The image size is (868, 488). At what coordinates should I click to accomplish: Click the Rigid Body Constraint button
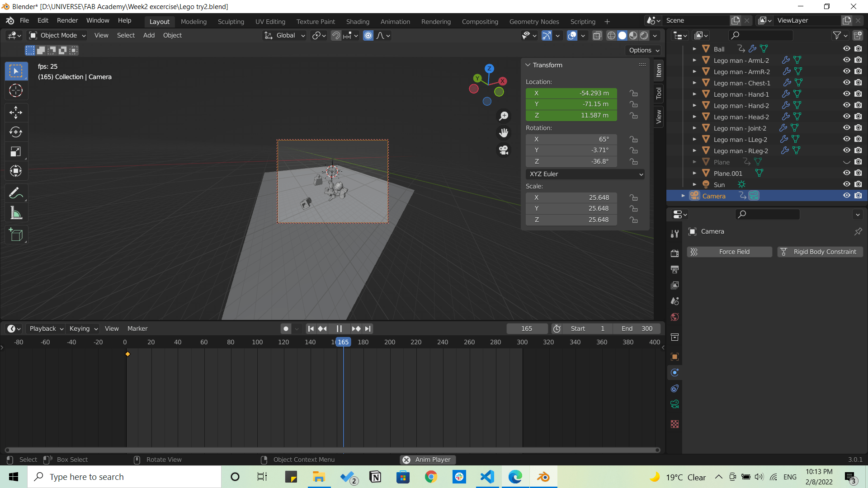click(x=825, y=251)
